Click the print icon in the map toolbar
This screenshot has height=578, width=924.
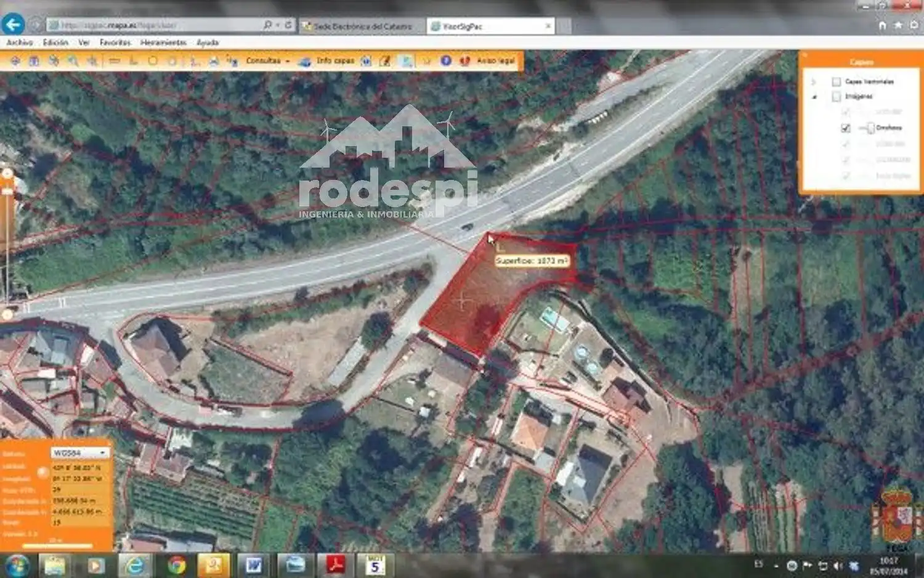point(214,61)
